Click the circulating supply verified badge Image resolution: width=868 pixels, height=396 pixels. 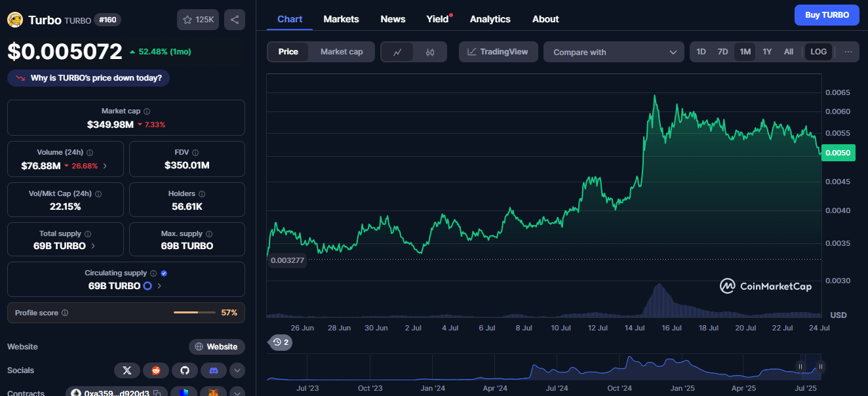[164, 273]
